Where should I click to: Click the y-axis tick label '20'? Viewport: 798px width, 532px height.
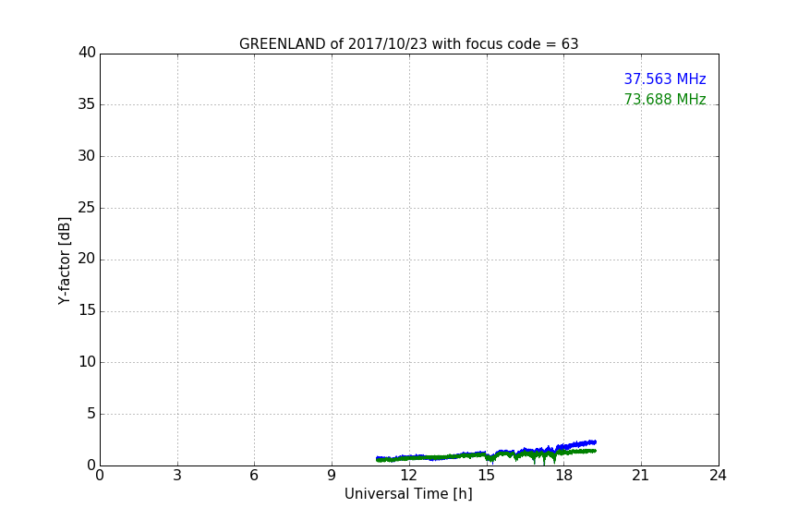pyautogui.click(x=87, y=259)
